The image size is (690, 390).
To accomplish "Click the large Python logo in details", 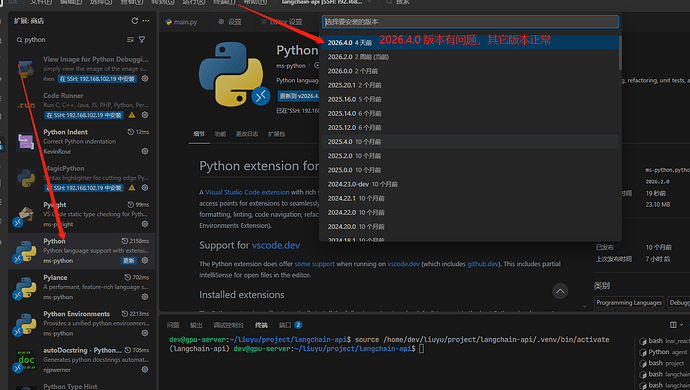I will click(x=231, y=74).
